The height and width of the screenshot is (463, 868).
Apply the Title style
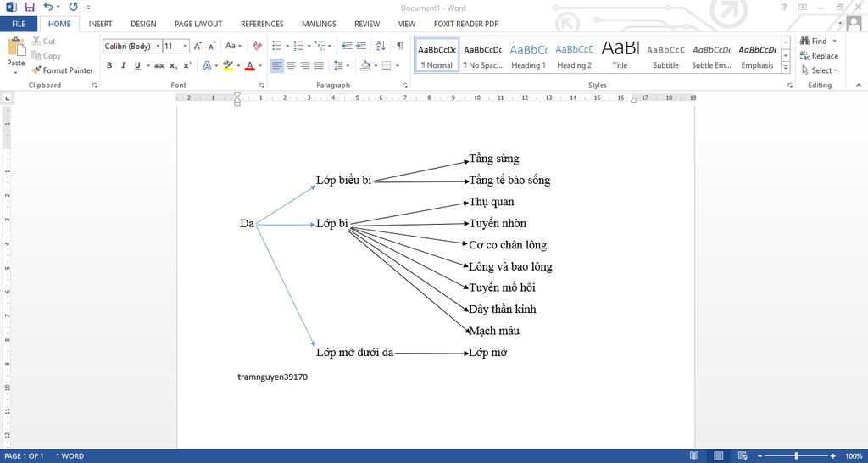tap(620, 54)
